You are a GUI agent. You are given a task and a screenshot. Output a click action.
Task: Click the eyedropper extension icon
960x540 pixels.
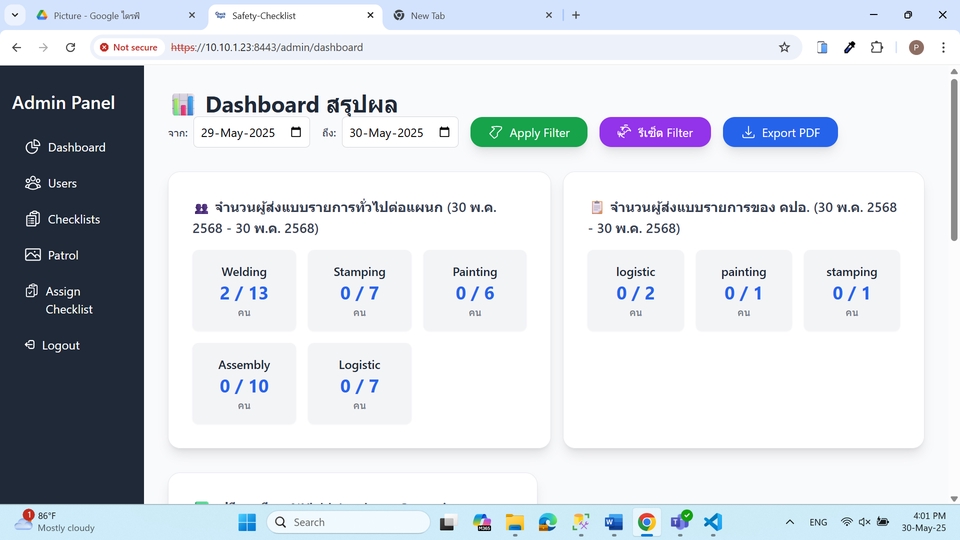point(849,47)
